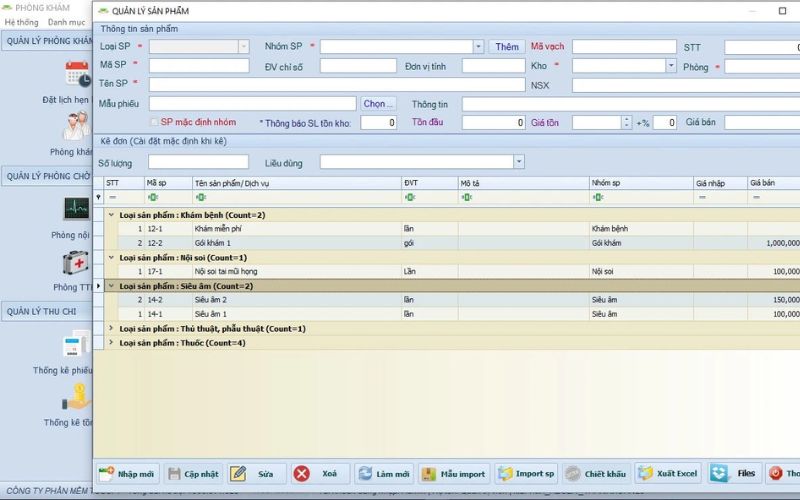Click the Tồn đầu input field
Screen dimensions: 800x500
[x=493, y=122]
